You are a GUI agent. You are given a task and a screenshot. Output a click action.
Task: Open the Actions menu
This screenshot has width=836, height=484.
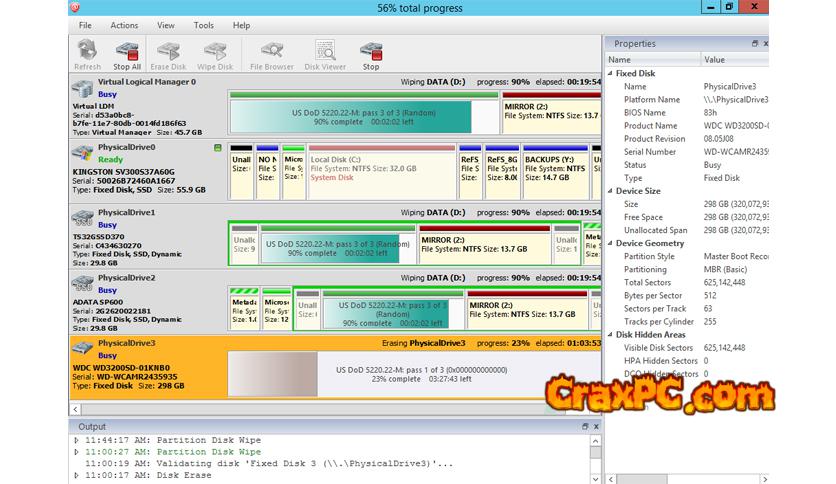click(124, 25)
